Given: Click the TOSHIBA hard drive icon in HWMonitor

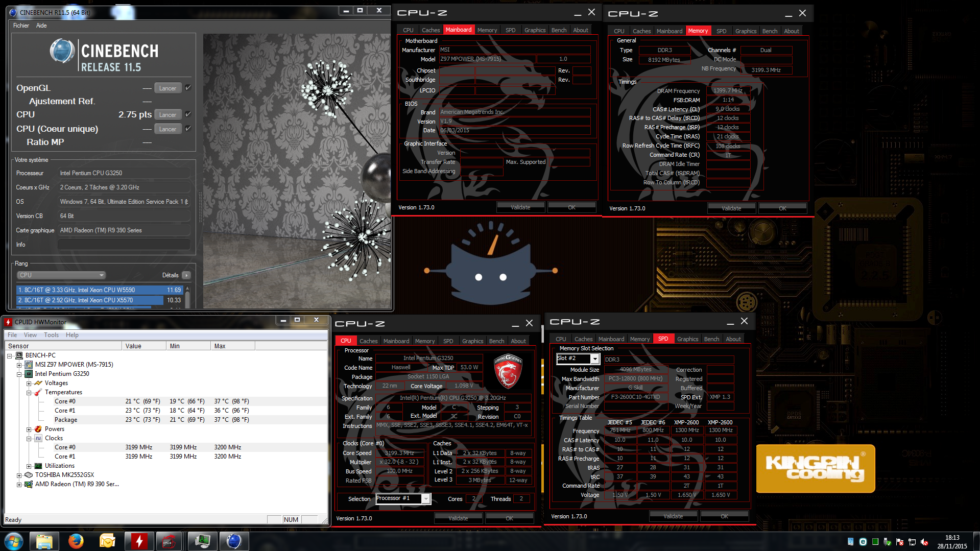Looking at the screenshot, I should (x=29, y=475).
